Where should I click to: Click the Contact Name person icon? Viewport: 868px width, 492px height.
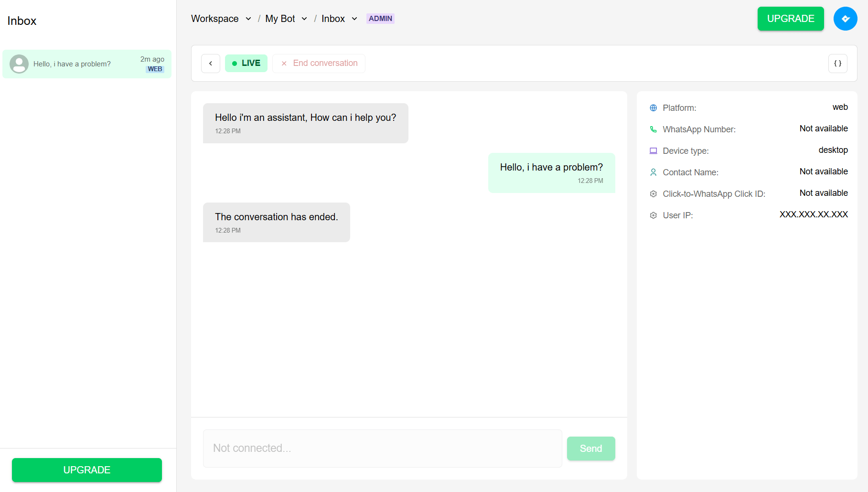point(653,172)
